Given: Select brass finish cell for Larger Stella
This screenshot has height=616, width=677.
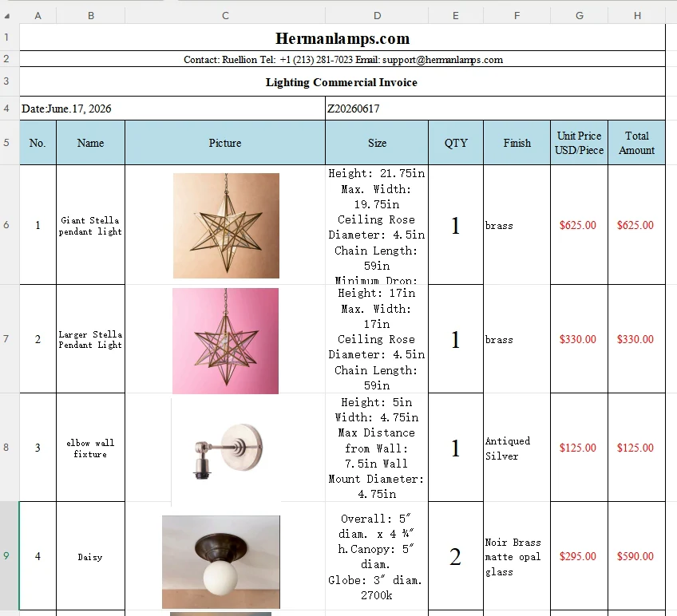Looking at the screenshot, I should 517,339.
